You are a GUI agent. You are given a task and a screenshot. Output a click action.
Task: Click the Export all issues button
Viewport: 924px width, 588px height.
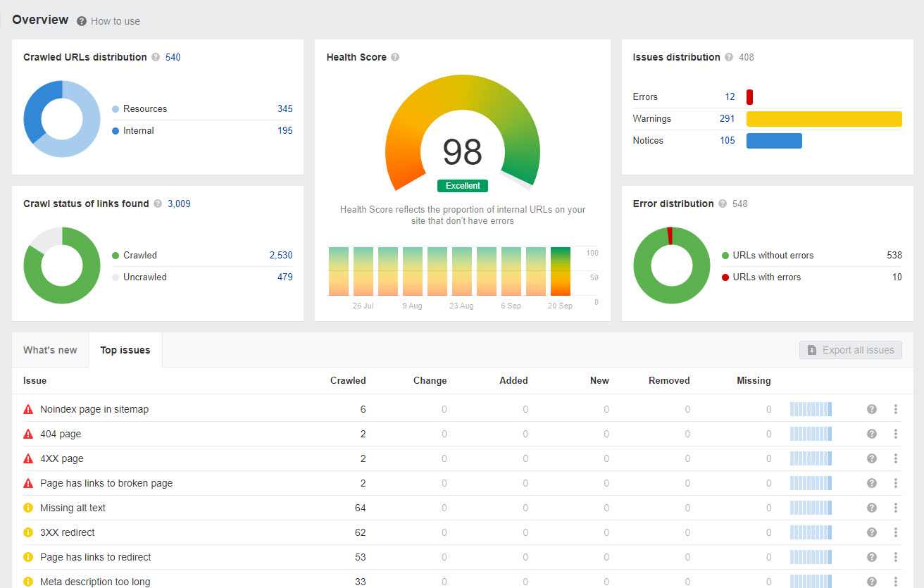tap(851, 350)
